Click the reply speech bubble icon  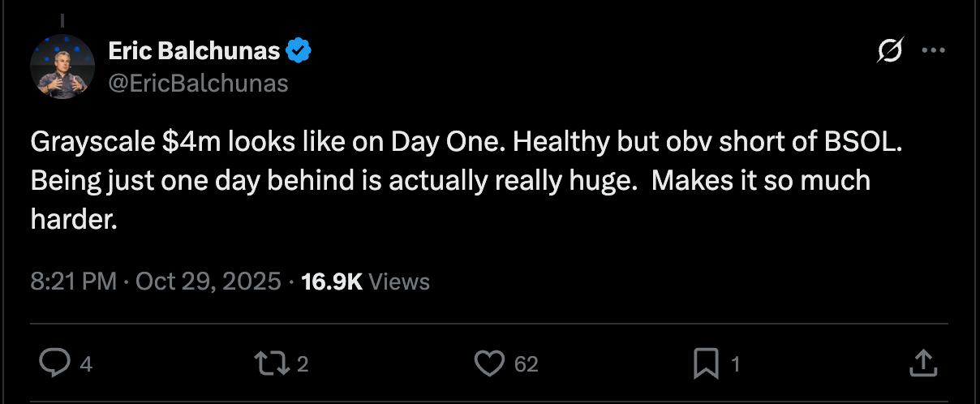tap(55, 364)
